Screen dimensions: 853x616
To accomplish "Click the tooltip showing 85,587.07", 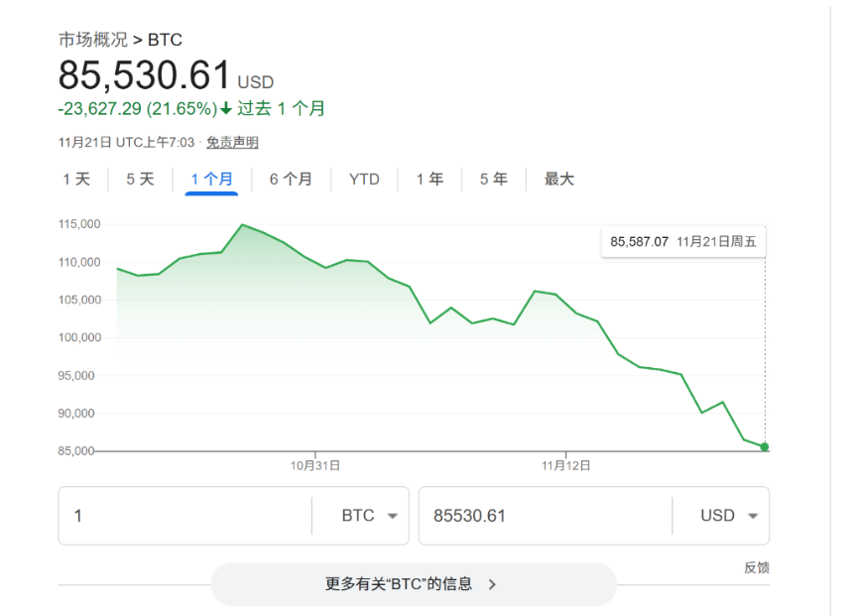I will (683, 241).
